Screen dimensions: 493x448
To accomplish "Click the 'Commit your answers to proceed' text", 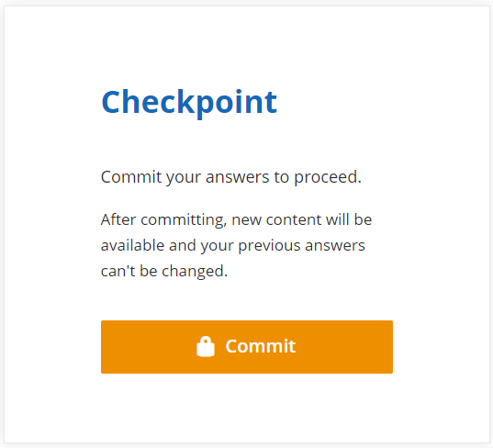I will tap(231, 177).
